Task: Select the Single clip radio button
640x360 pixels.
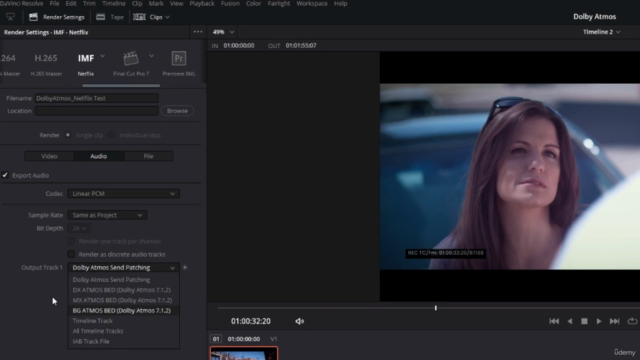Action: (x=68, y=135)
